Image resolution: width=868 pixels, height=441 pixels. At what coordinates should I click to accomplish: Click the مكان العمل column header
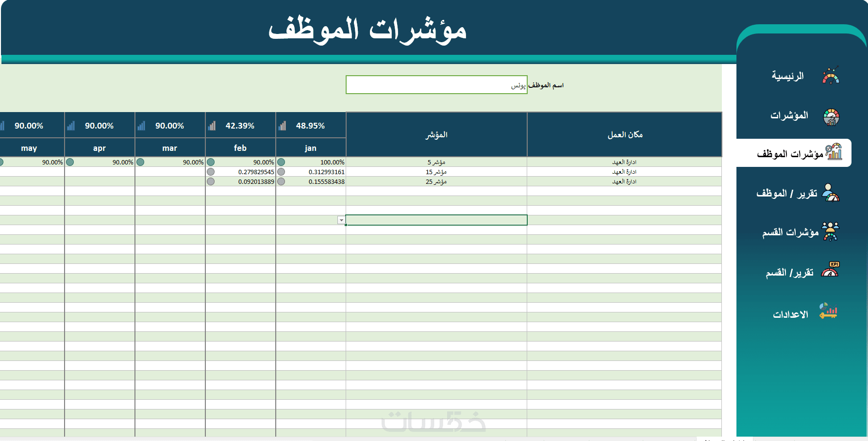pos(625,134)
